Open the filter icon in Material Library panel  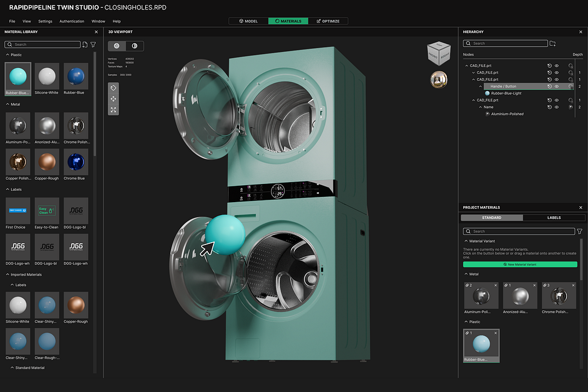92,44
